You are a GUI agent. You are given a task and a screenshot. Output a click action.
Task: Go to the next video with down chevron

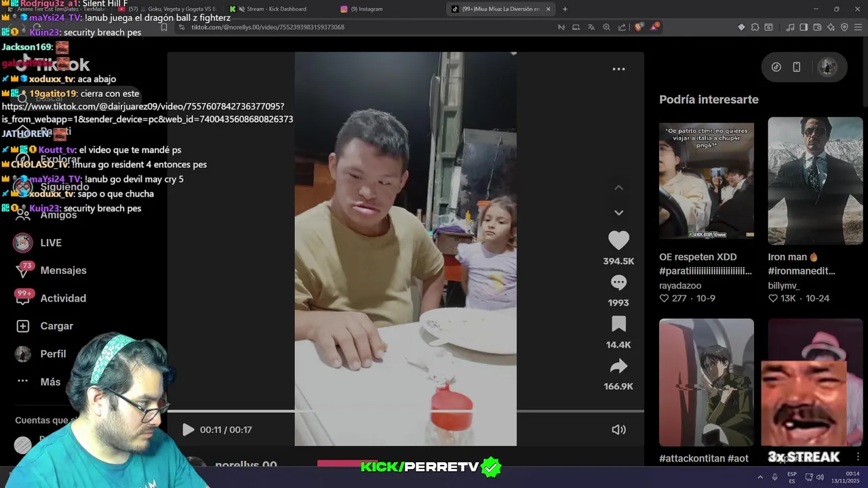pyautogui.click(x=618, y=213)
